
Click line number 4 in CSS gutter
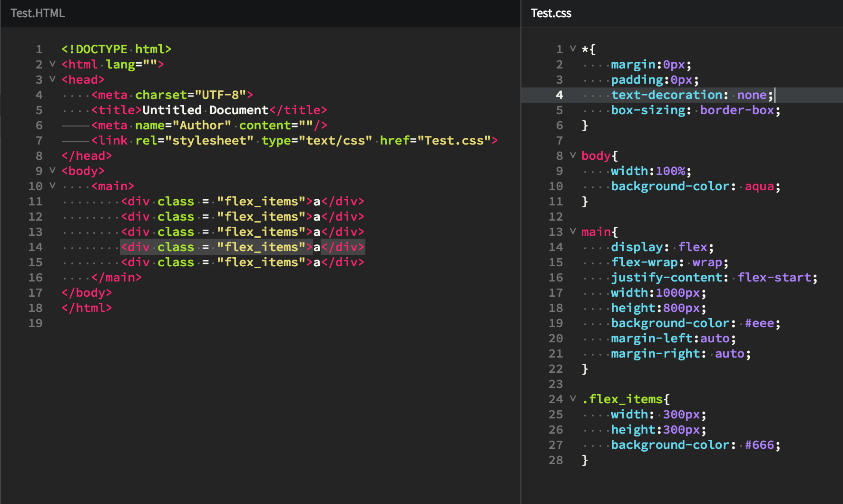[x=559, y=95]
